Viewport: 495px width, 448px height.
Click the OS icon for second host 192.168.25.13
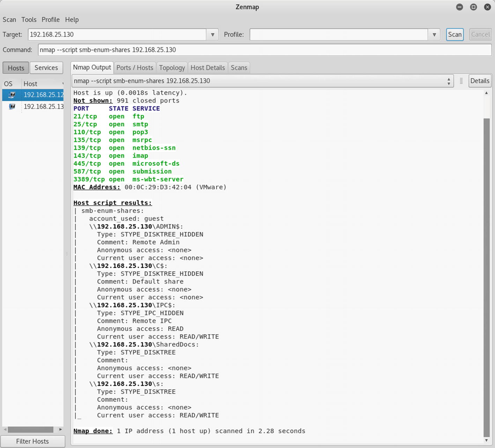click(12, 107)
